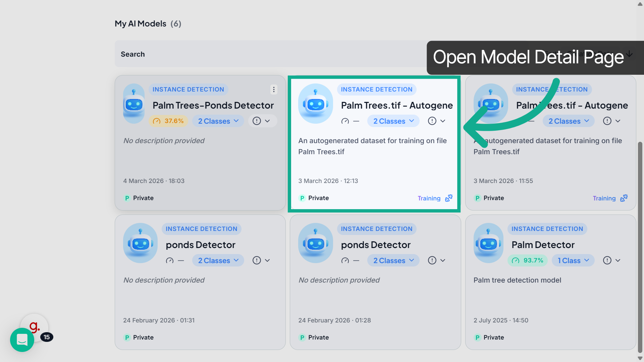The width and height of the screenshot is (644, 362).
Task: Click the Training dumbbell icon on the 12:13 card
Action: click(x=449, y=198)
